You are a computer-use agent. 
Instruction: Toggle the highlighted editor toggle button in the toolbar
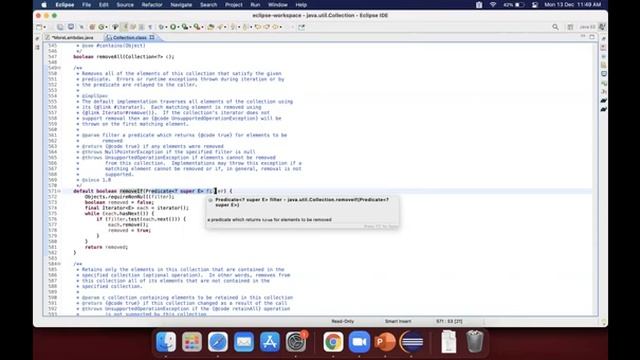tap(125, 27)
